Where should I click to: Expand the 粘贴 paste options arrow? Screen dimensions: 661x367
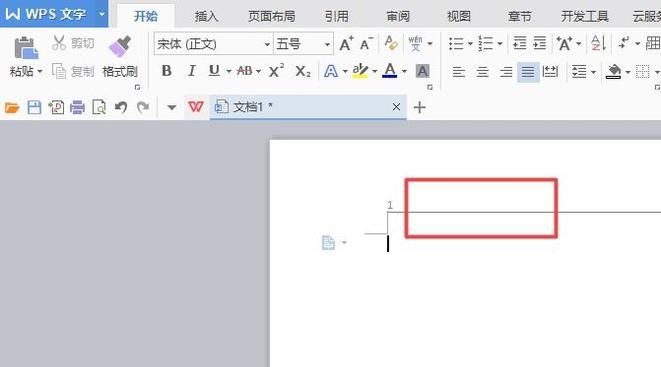[40, 72]
